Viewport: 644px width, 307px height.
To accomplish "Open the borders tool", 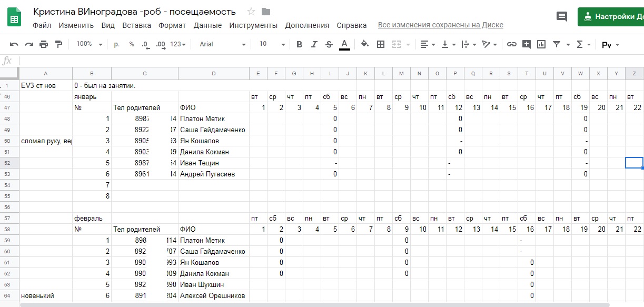I will (x=381, y=45).
